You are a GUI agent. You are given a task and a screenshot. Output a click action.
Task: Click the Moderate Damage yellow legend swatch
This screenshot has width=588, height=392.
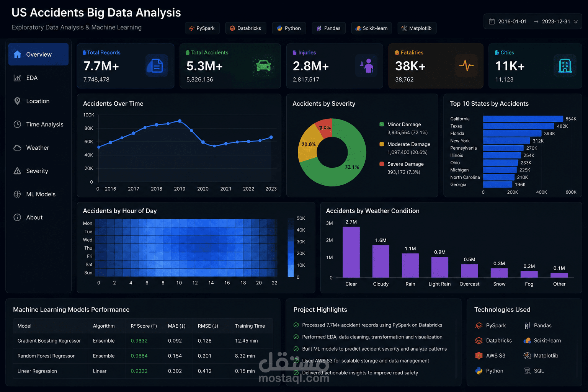(382, 144)
